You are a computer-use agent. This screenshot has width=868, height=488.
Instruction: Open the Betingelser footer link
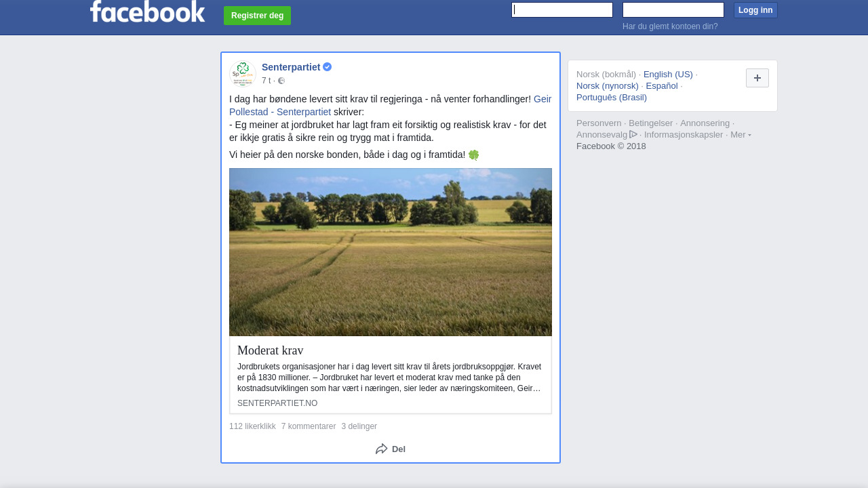651,123
